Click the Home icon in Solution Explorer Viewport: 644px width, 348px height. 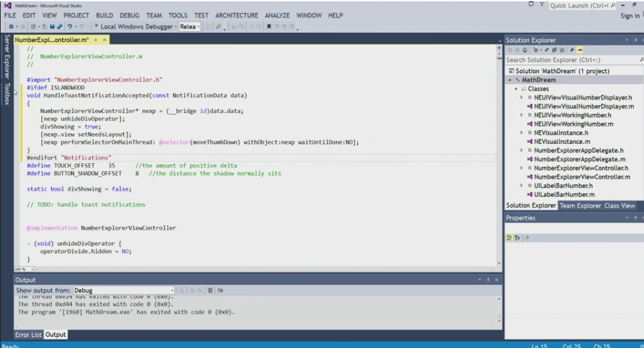(x=525, y=50)
